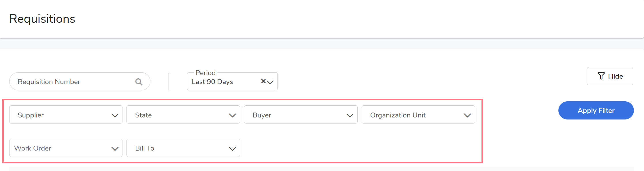Click the Requisition Number search field
This screenshot has height=171, width=644.
[72, 82]
